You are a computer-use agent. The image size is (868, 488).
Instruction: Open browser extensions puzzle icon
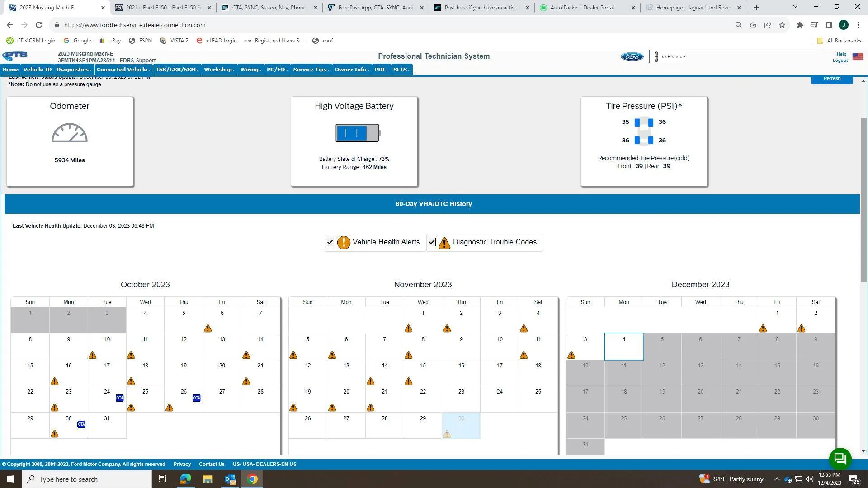(800, 25)
